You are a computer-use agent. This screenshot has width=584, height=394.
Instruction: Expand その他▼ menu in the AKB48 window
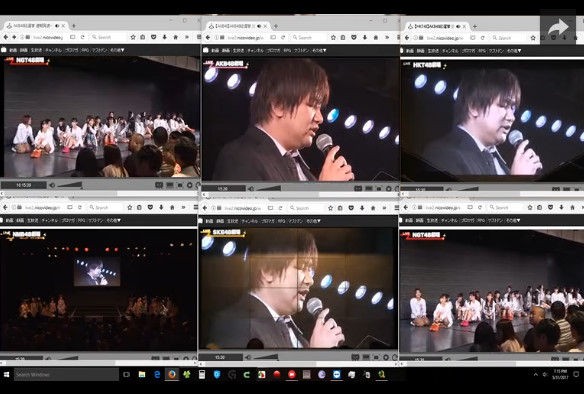point(319,50)
